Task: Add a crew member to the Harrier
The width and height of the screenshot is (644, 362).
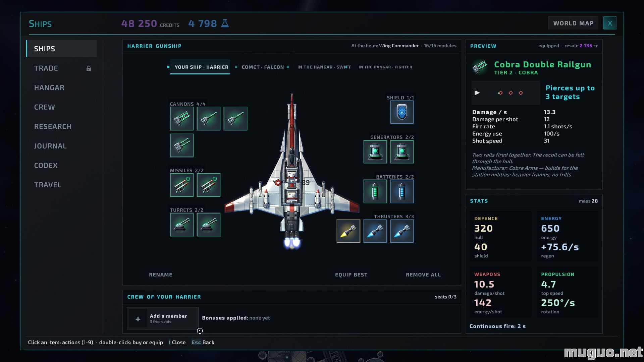Action: (163, 318)
